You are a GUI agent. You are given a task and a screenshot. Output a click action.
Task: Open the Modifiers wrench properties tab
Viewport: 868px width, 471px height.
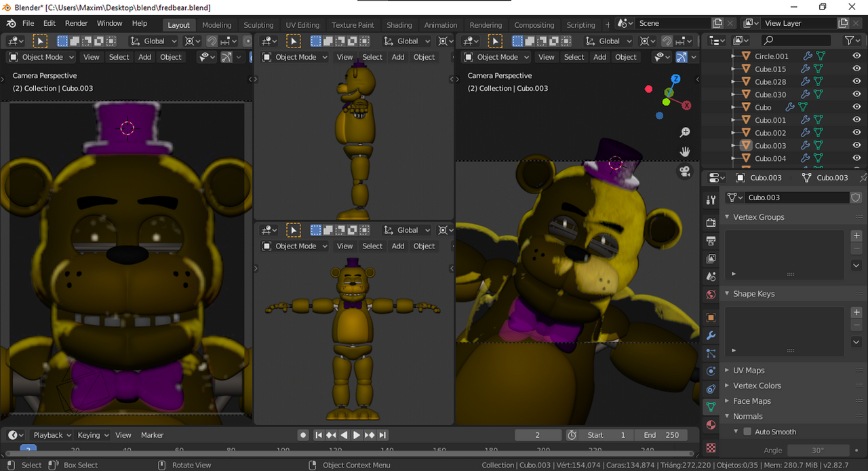coord(711,335)
